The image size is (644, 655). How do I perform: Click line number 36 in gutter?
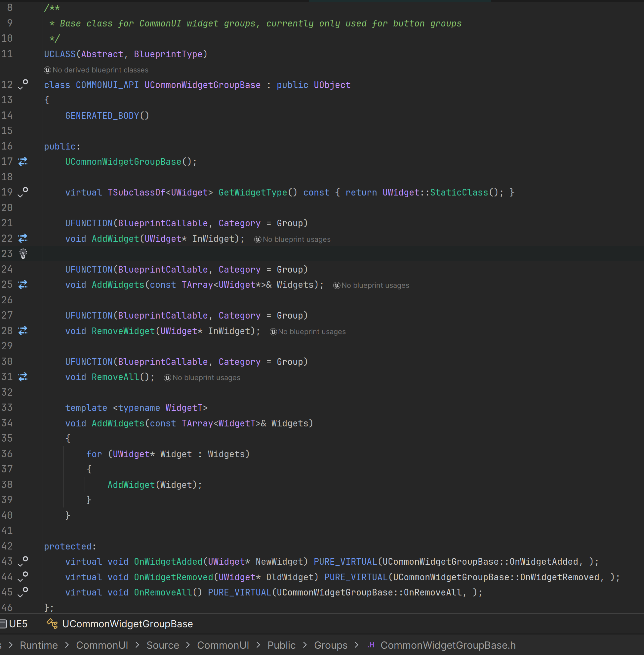[x=7, y=454]
